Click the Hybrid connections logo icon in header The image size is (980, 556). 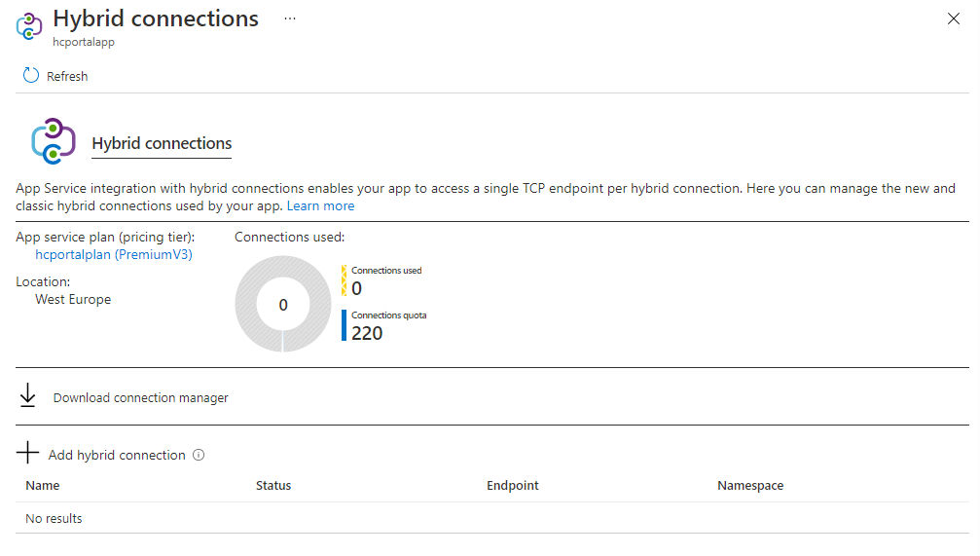click(x=29, y=26)
